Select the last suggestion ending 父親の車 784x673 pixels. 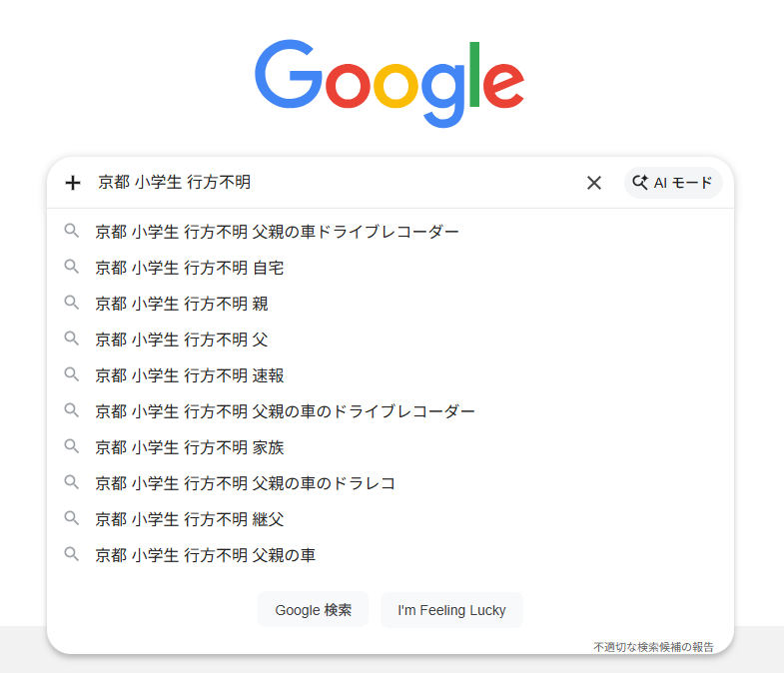(x=206, y=555)
